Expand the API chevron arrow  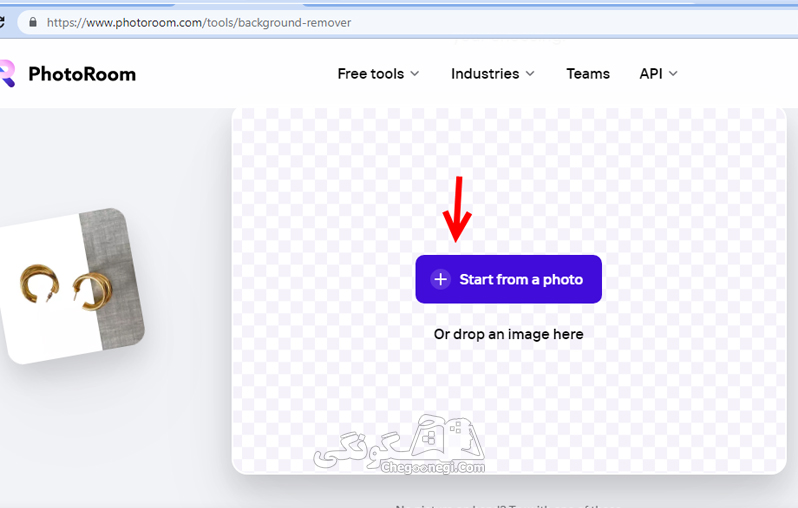pos(673,74)
